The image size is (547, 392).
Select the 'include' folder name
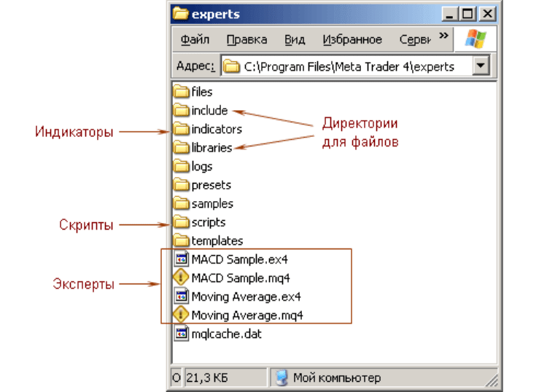tap(209, 111)
